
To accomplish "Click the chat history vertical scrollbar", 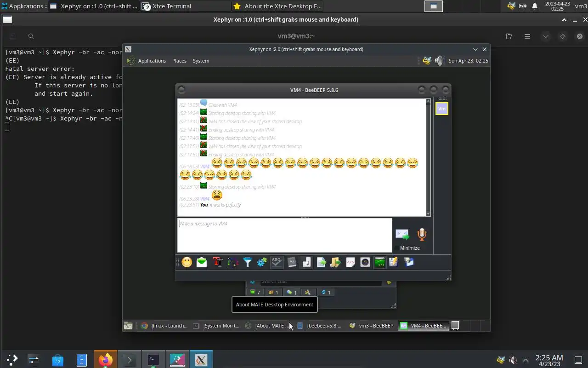I will [428, 156].
